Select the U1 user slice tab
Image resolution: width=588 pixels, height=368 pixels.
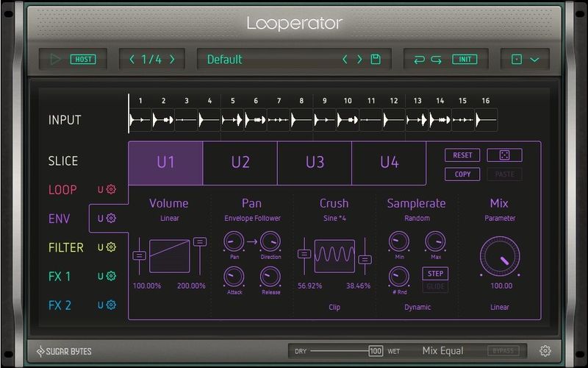[165, 163]
